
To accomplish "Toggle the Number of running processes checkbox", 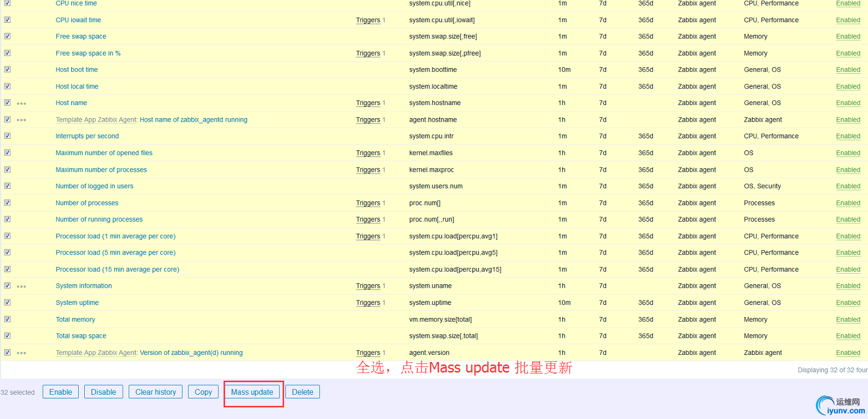I will [8, 219].
